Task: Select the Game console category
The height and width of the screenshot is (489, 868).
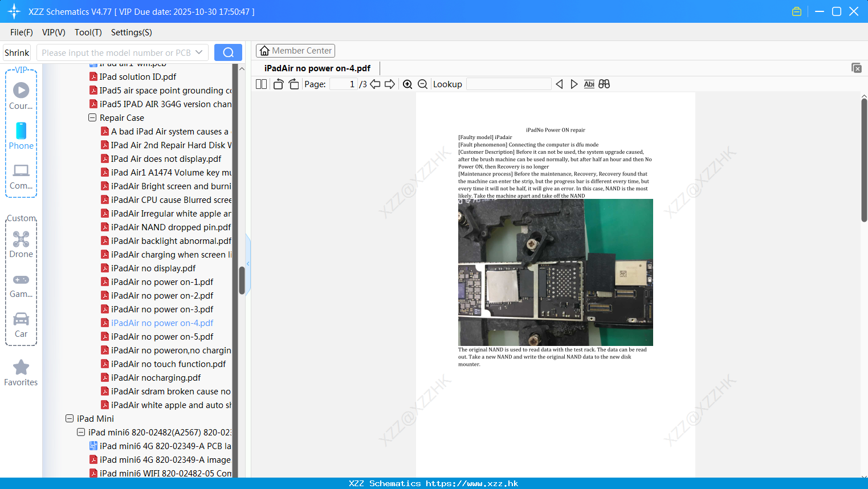Action: click(x=21, y=285)
